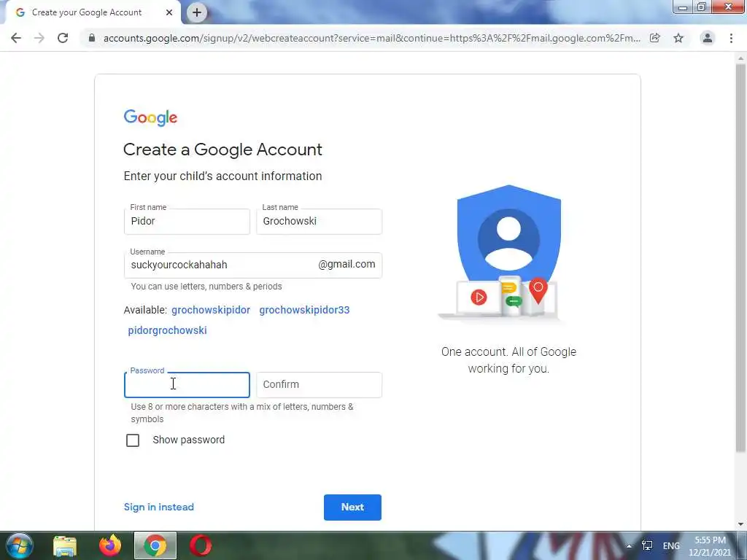This screenshot has width=747, height=560.
Task: Choose suggested username grochowskipidor
Action: tap(211, 310)
